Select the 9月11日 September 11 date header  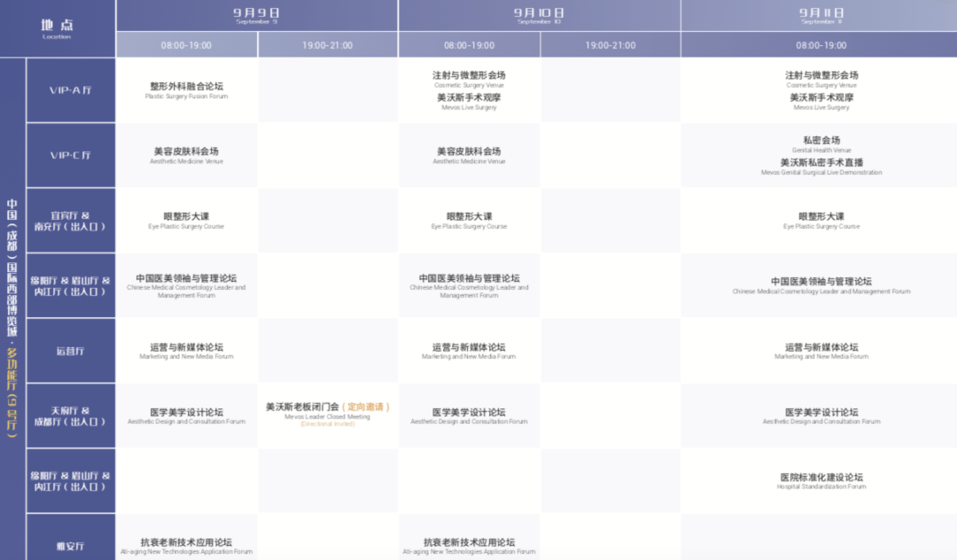point(820,15)
